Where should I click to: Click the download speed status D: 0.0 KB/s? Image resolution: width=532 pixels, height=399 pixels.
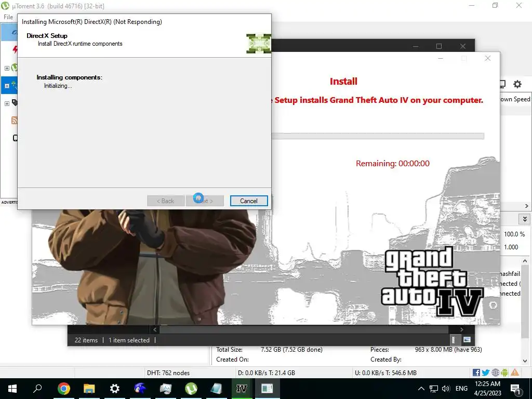(267, 373)
